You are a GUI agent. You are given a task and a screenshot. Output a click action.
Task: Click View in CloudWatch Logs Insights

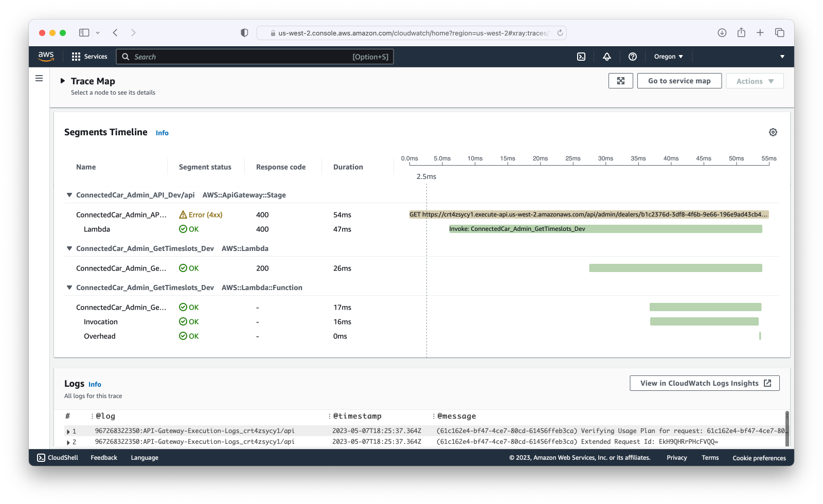[704, 383]
